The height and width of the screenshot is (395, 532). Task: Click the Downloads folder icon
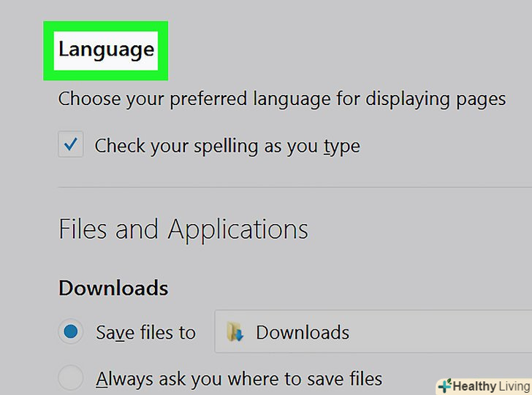tap(235, 334)
